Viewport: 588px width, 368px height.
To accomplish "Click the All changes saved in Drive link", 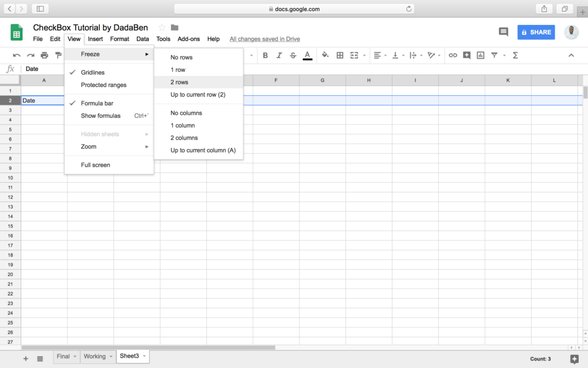I will pos(264,39).
